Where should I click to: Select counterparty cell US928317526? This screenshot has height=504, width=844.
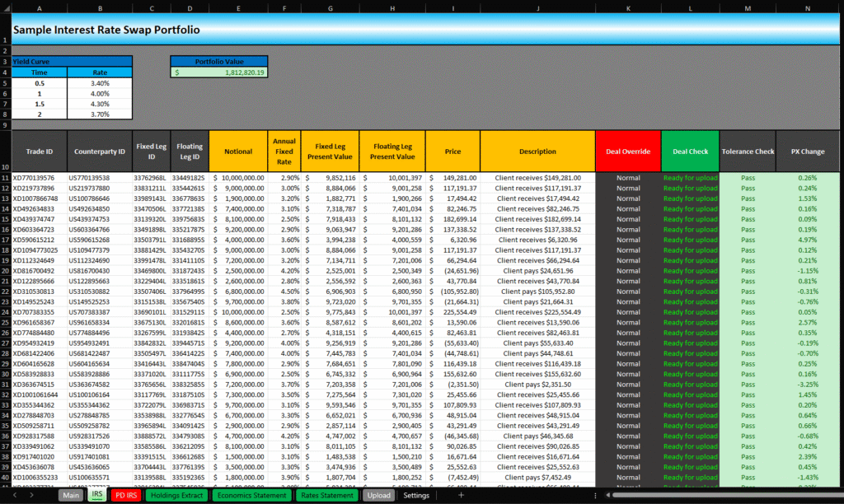click(x=100, y=436)
